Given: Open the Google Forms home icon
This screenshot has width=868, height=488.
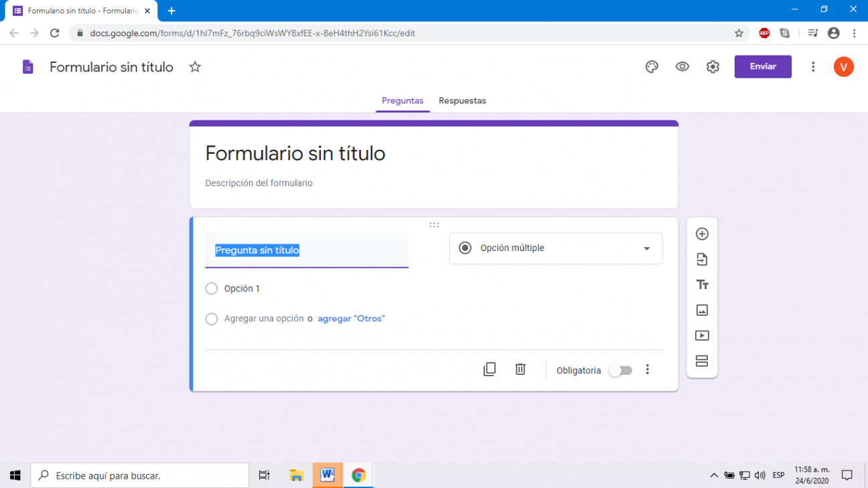Looking at the screenshot, I should tap(27, 67).
